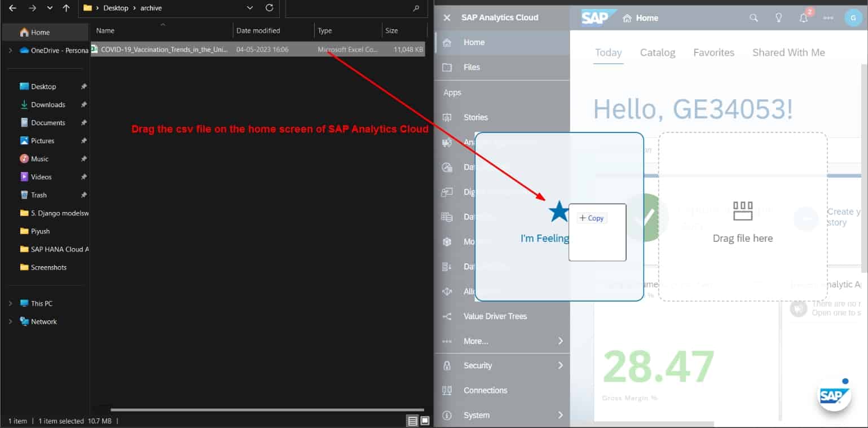Open the Connections page from the sidebar
868x428 pixels.
(x=486, y=390)
